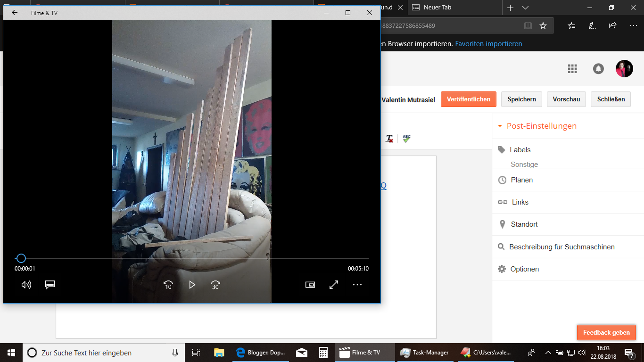Open Calculator from taskbar
644x362 pixels.
pos(323,353)
